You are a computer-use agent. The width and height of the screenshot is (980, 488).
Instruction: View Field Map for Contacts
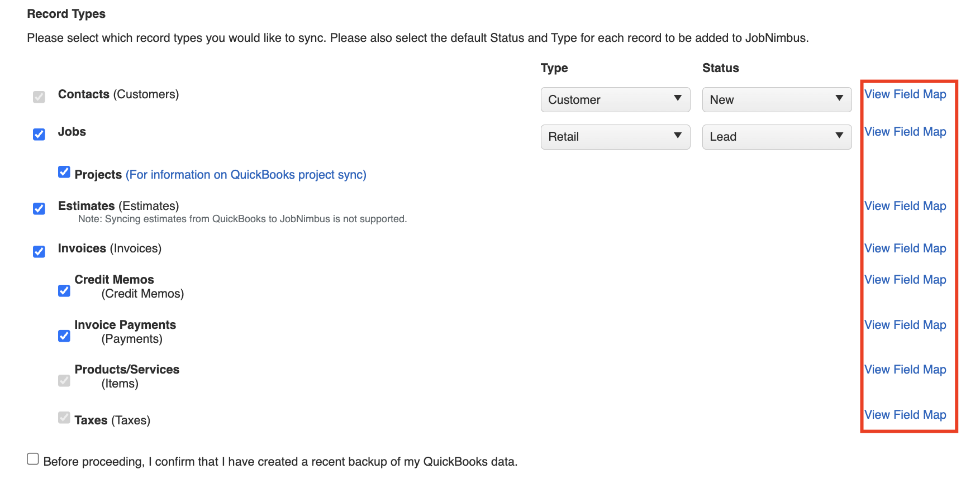coord(905,94)
